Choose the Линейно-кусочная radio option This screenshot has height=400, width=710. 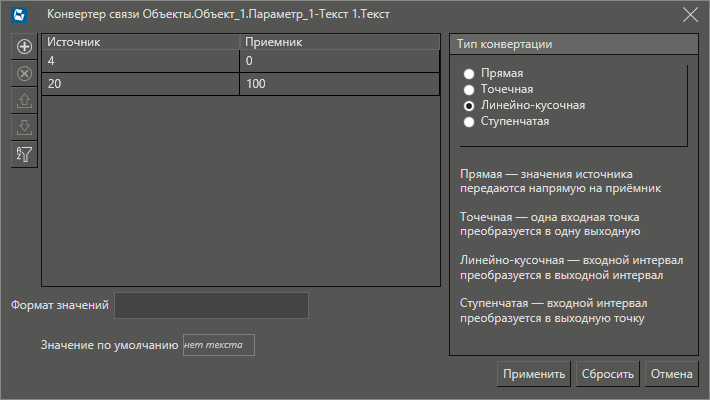click(468, 105)
